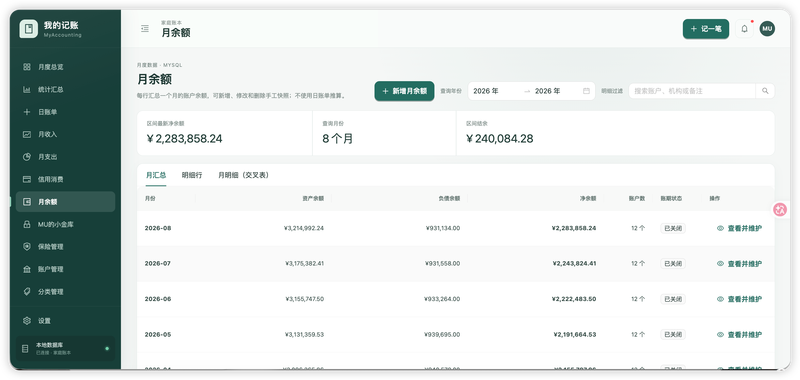This screenshot has height=380, width=800.
Task: Switch to 月明细（交叉表）tab
Action: pos(243,175)
